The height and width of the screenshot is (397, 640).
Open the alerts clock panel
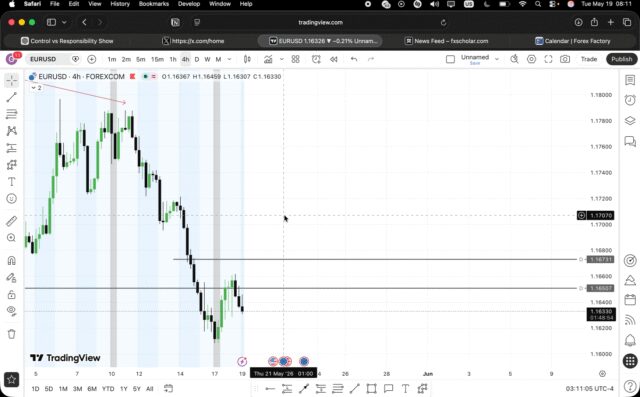[630, 100]
